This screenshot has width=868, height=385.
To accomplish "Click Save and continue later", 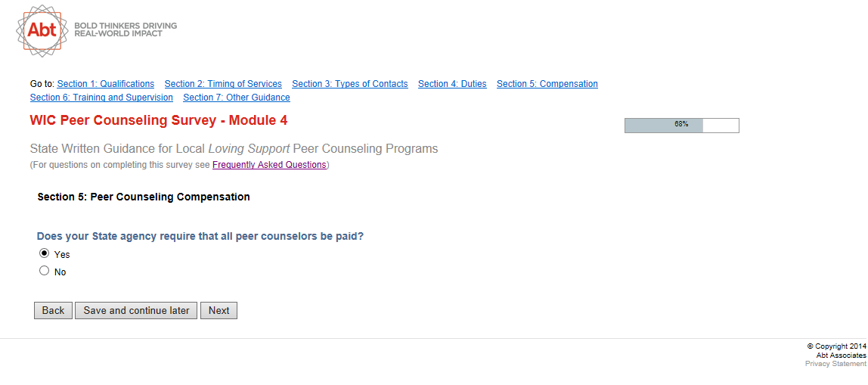I will (136, 310).
